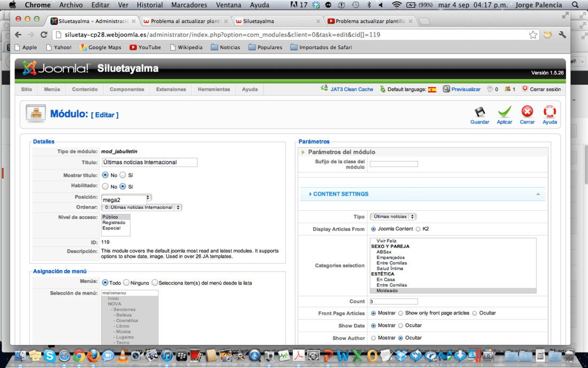Click the Guardar save icon
This screenshot has height=368, width=588.
(479, 112)
